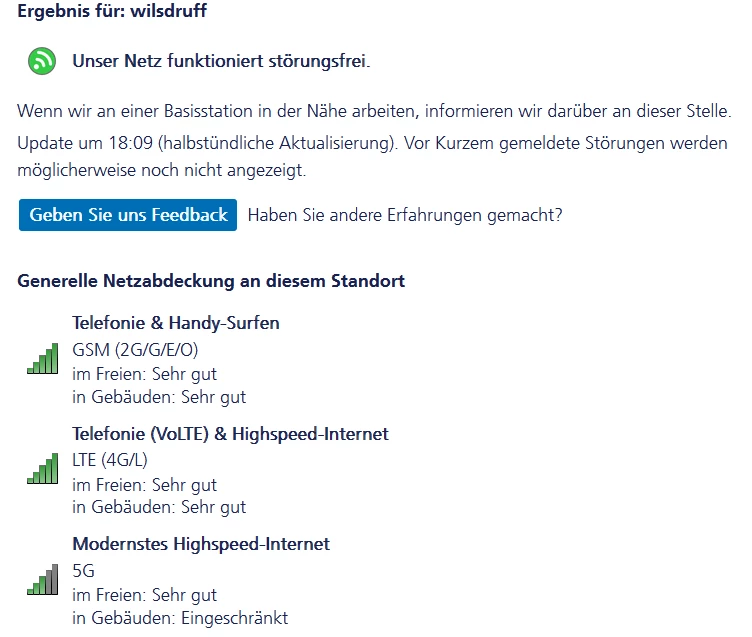Click the "5G" technology label
This screenshot has height=637, width=752.
(x=83, y=572)
